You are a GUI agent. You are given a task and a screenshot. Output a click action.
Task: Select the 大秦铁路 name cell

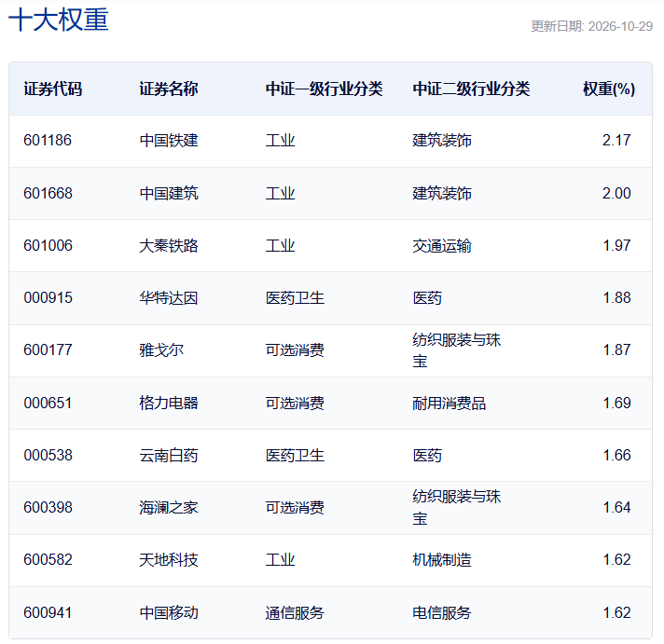pyautogui.click(x=169, y=245)
